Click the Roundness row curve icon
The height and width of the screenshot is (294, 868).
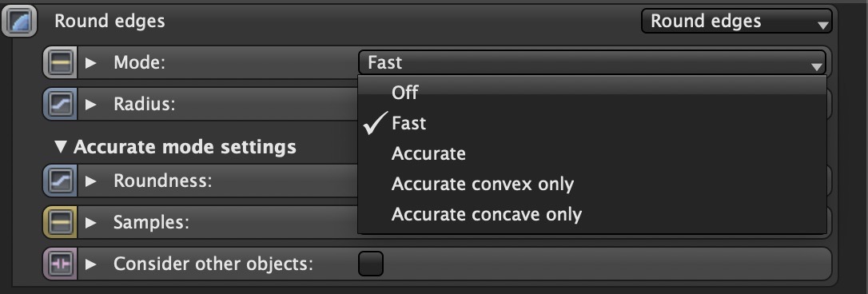click(x=60, y=181)
